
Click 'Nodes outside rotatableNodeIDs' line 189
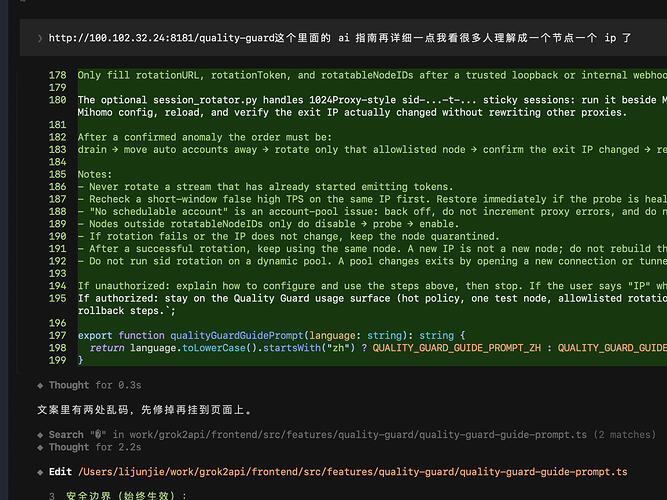268,223
